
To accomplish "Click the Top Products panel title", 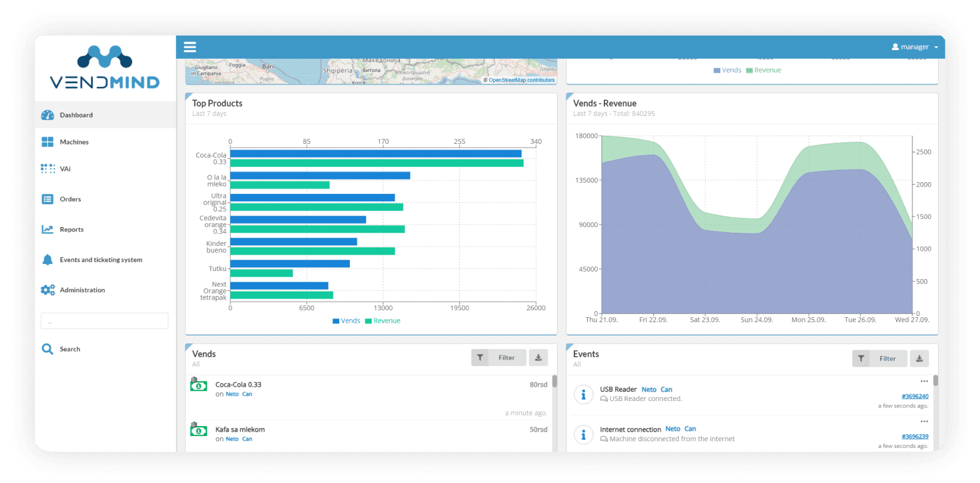I will [x=217, y=103].
